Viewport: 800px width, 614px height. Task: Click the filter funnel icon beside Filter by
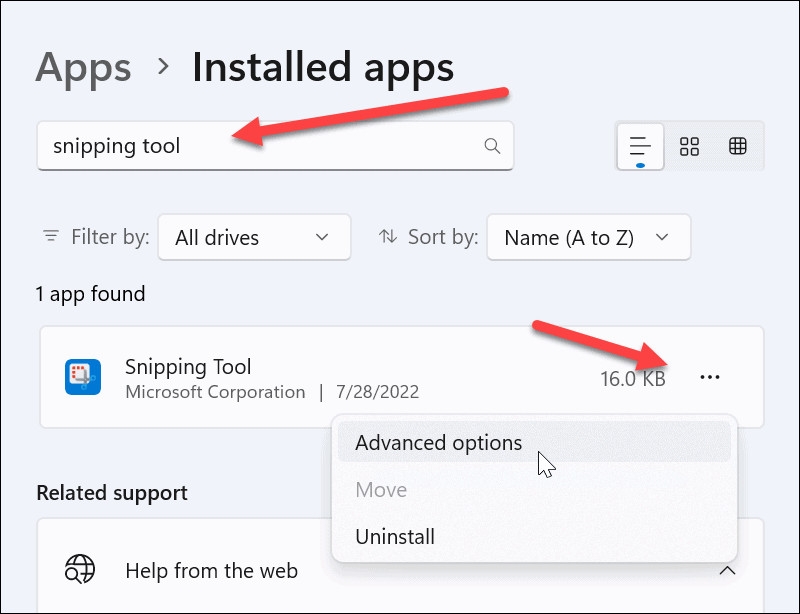(x=50, y=237)
